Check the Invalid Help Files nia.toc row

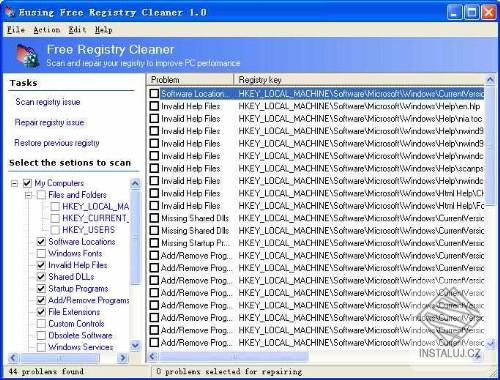coord(154,119)
